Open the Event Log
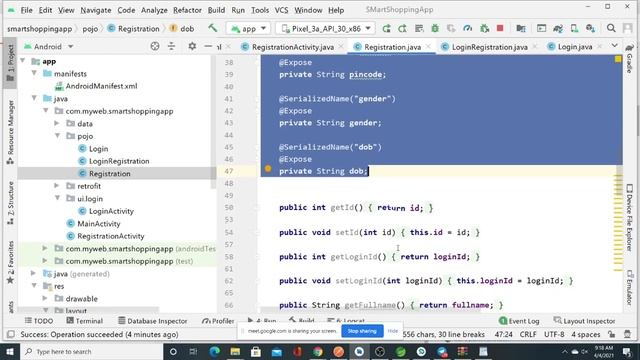Image resolution: width=640 pixels, height=360 pixels. (x=519, y=321)
